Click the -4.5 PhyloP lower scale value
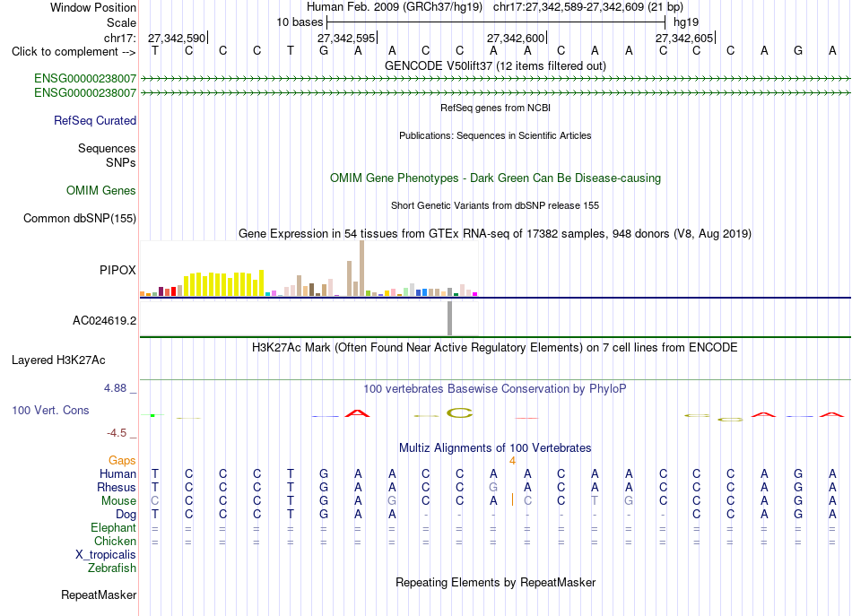The width and height of the screenshot is (852, 616). [117, 433]
